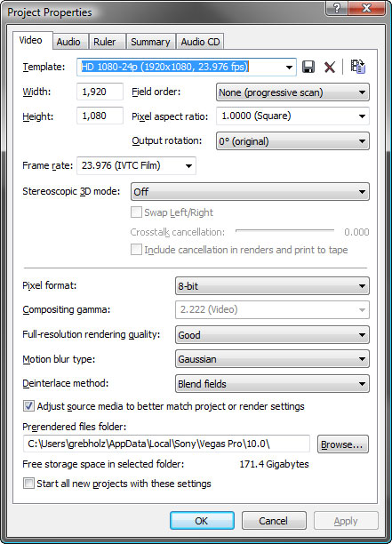Expand the Deinterlace method dropdown
The image size is (392, 544).
pyautogui.click(x=272, y=384)
